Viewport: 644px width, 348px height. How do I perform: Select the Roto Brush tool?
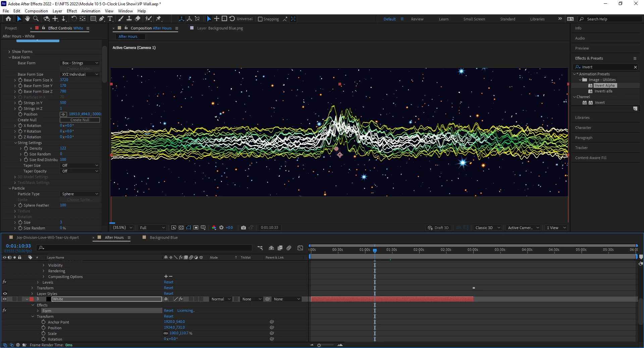coord(148,19)
